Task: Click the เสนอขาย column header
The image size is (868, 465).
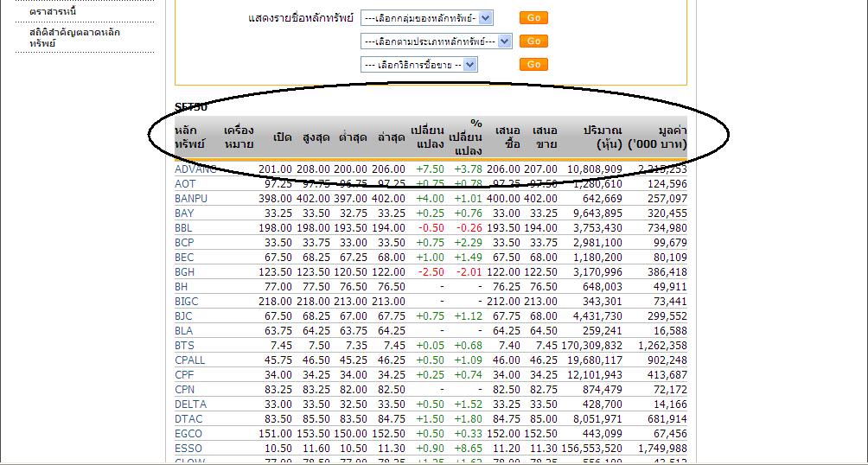Action: 545,137
